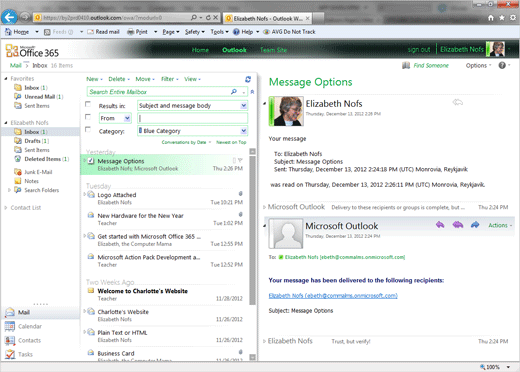Screen dimensions: 520x372
Task: Toggle the Results in checkbox
Action: (x=88, y=104)
